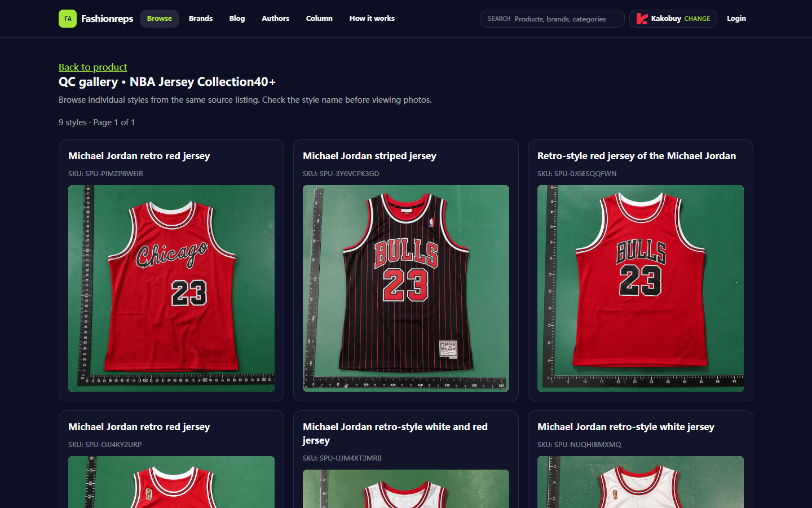Open thumbnail under SKU SPU-OJJ4KY2URP
The image size is (812, 508).
(x=171, y=482)
